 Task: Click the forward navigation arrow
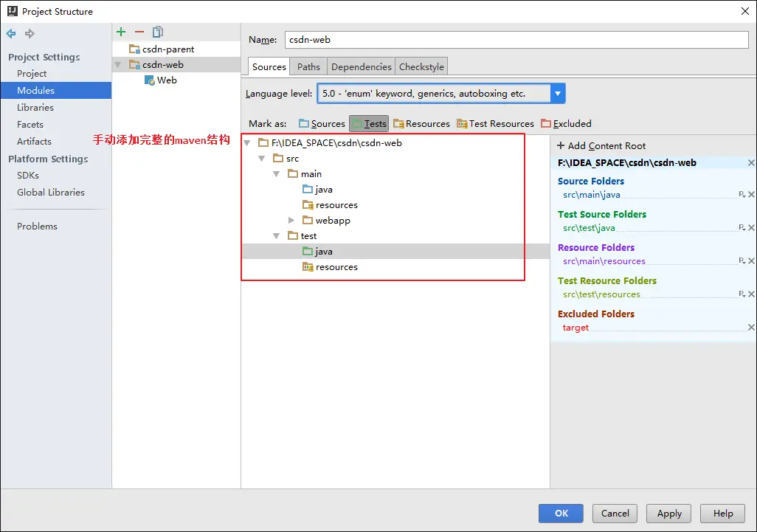point(30,33)
